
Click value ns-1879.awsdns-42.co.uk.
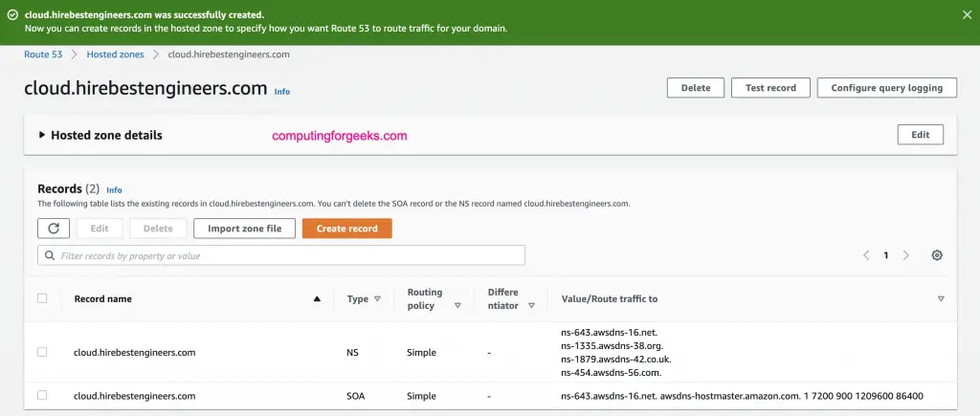[x=616, y=360]
